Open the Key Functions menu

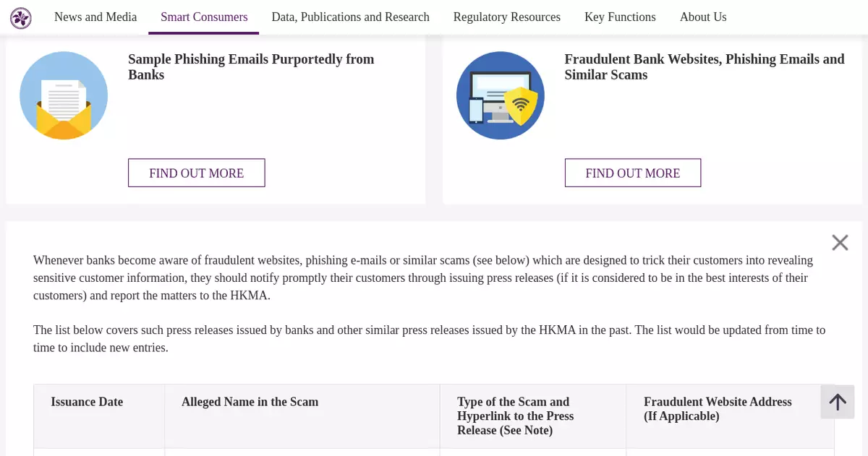[x=620, y=17]
